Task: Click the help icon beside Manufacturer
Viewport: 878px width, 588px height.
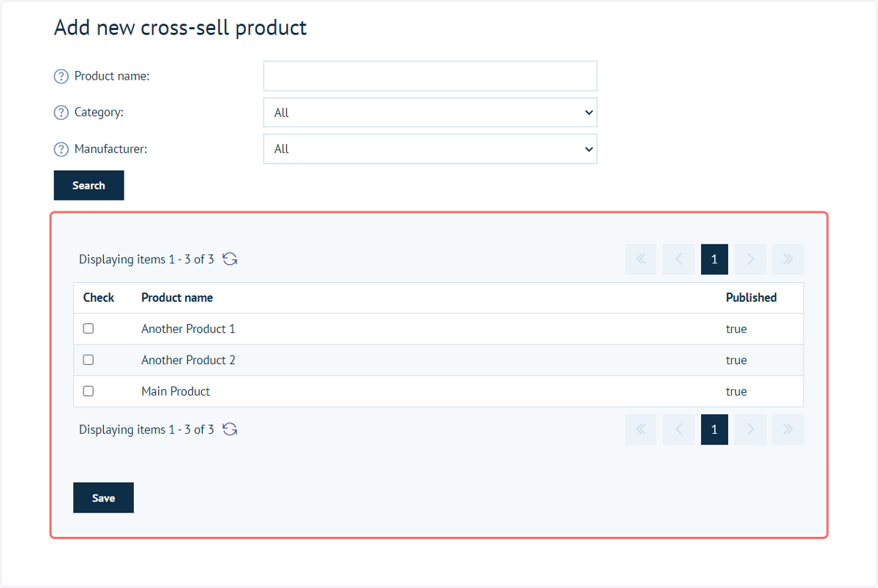Action: [x=61, y=149]
